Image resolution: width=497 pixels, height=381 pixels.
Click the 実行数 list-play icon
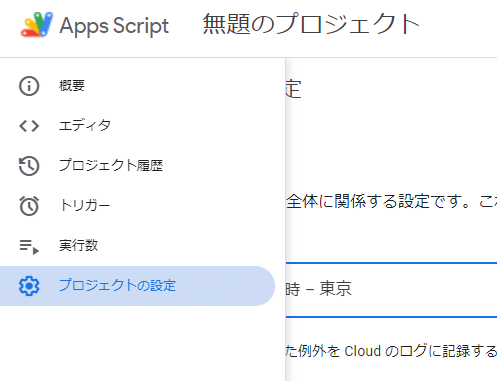coord(29,247)
